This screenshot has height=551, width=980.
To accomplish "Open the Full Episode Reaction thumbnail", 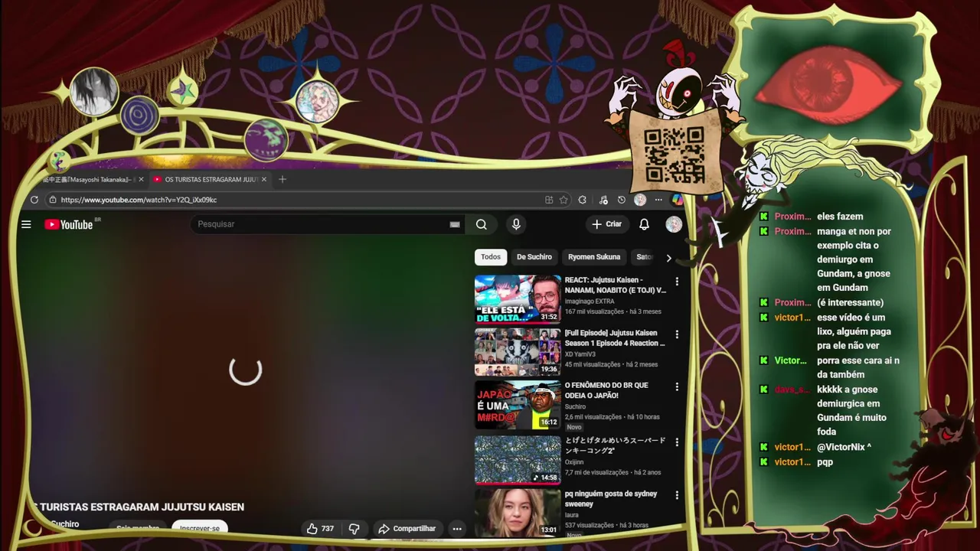I will (518, 352).
